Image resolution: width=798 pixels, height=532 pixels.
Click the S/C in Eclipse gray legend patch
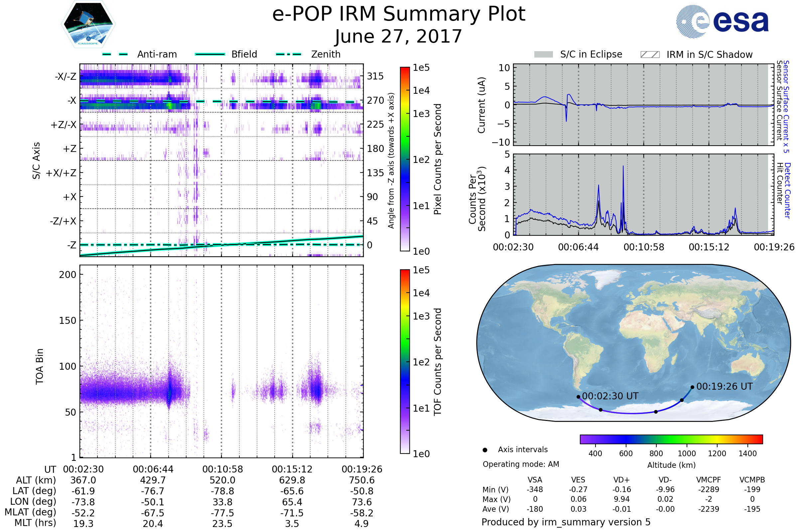point(544,55)
